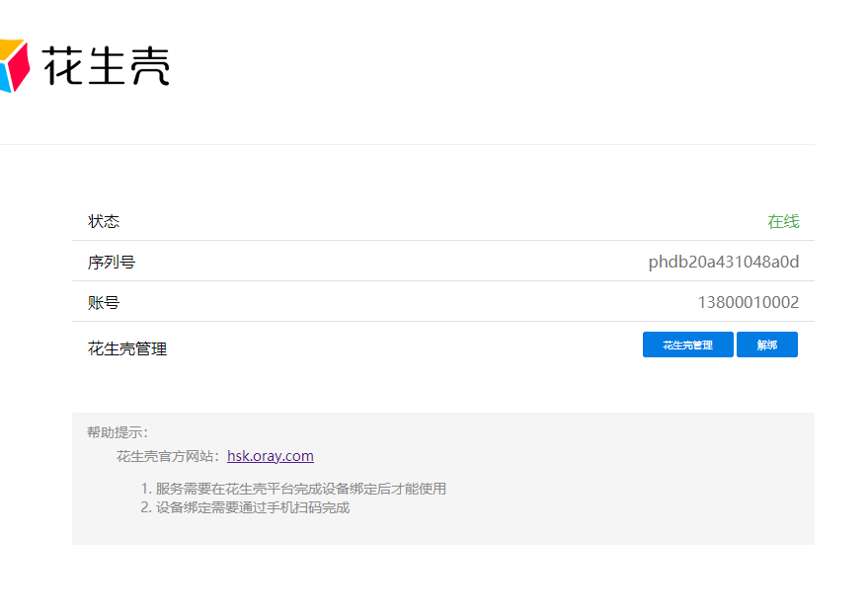
Task: Click the list number 1. in help tips
Action: tap(145, 489)
